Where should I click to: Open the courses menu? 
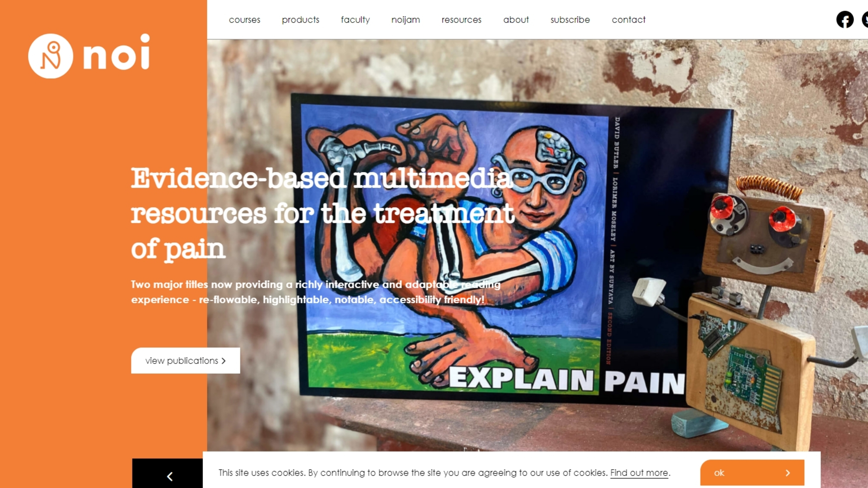(x=244, y=20)
